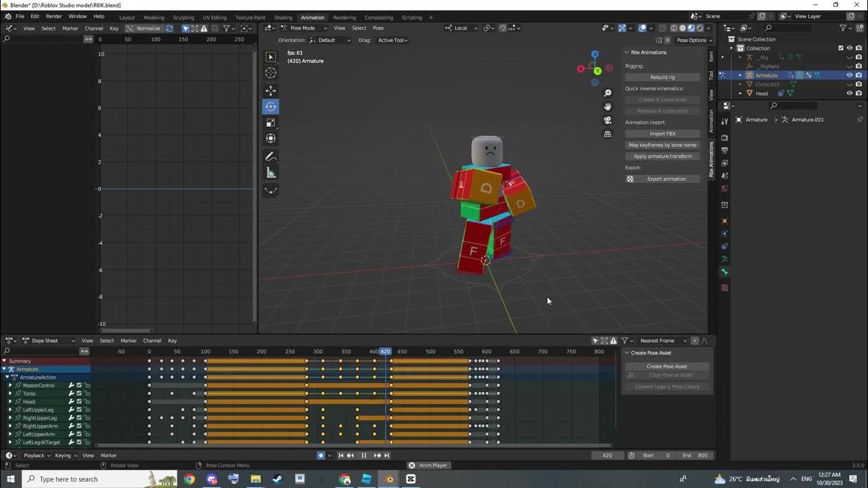
Task: Pause animation playback
Action: (x=363, y=455)
